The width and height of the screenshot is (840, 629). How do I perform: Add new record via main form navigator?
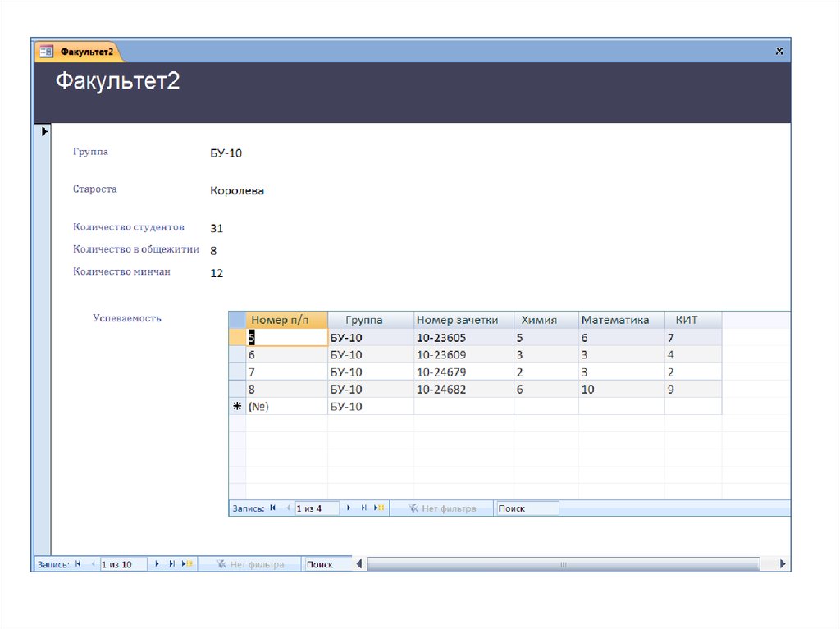click(187, 564)
